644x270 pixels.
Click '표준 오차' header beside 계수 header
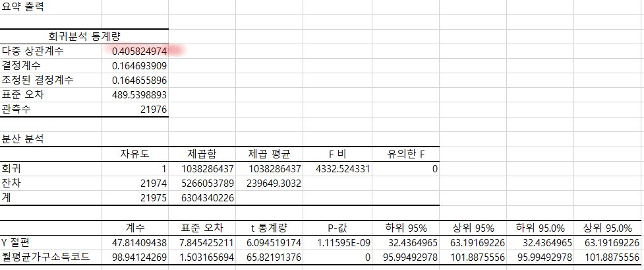(x=202, y=228)
